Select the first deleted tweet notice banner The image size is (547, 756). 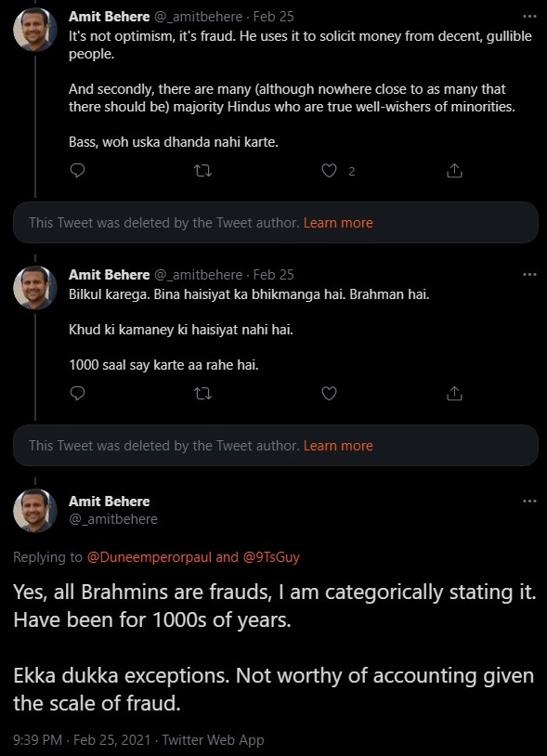(274, 222)
